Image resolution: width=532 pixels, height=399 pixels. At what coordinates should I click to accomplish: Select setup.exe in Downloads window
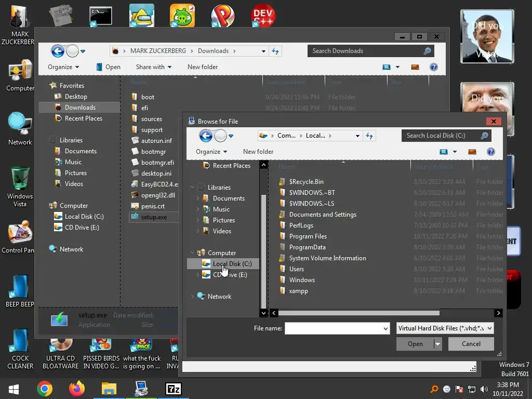pos(154,217)
